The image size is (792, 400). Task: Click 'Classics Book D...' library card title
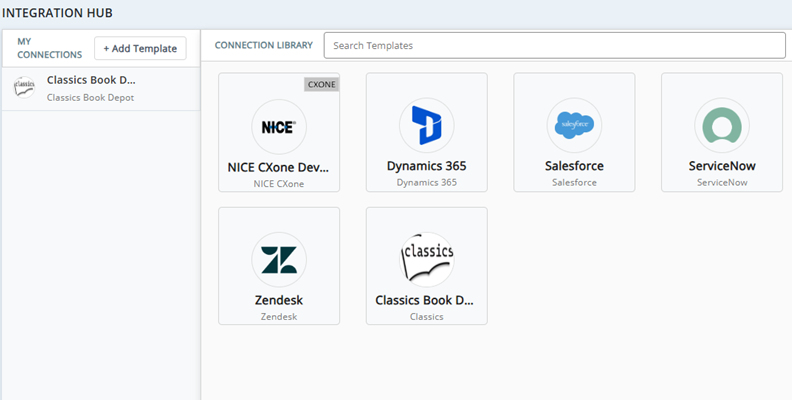click(x=424, y=300)
